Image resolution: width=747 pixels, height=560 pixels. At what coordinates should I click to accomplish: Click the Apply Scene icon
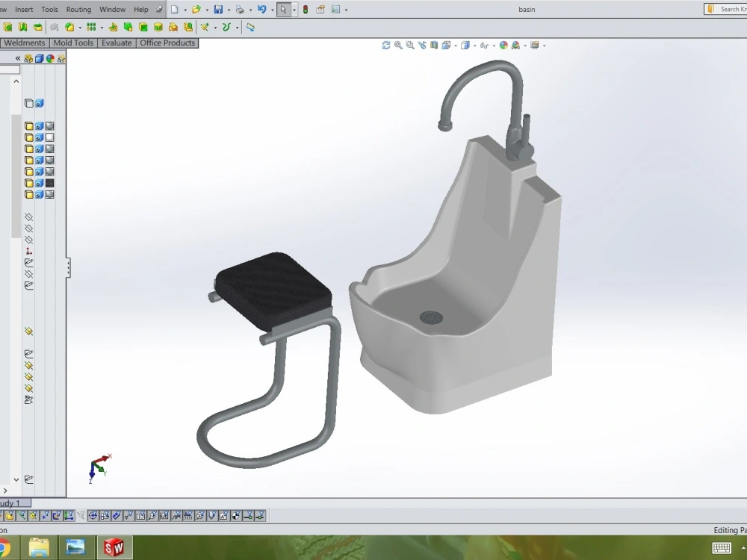coord(515,46)
